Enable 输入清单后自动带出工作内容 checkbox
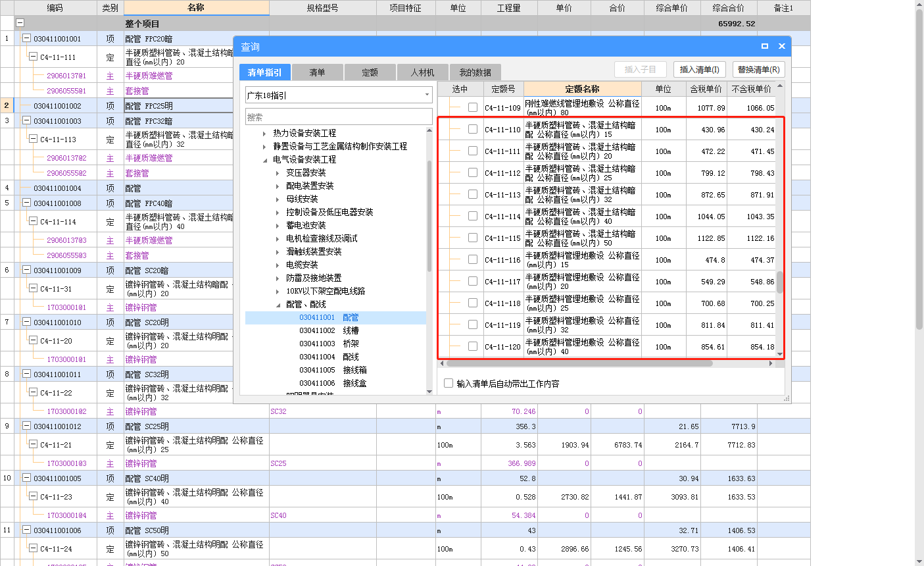Screen dimensions: 924x566 (449, 383)
